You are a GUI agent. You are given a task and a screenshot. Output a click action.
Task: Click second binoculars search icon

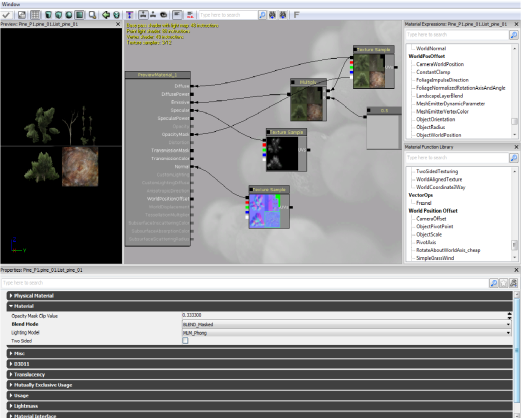[x=283, y=15]
